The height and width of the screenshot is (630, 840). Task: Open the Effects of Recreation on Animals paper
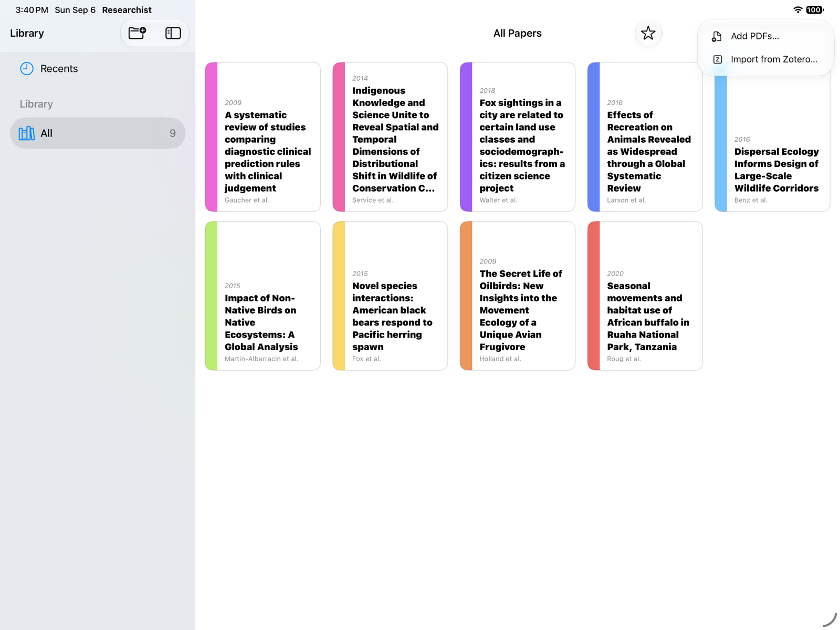(645, 137)
